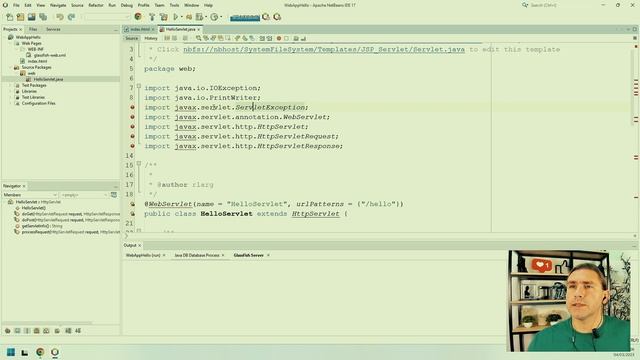
Task: Collapse the Web Pages folder node
Action: coord(11,43)
